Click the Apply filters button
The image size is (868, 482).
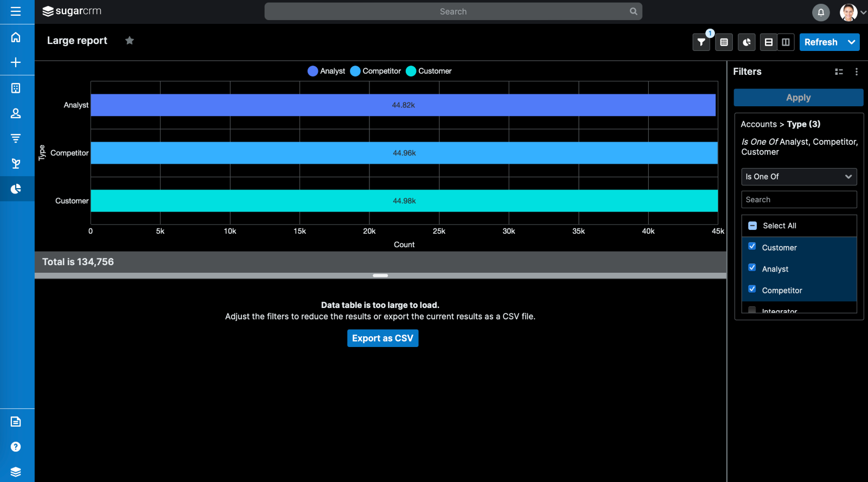tap(798, 98)
